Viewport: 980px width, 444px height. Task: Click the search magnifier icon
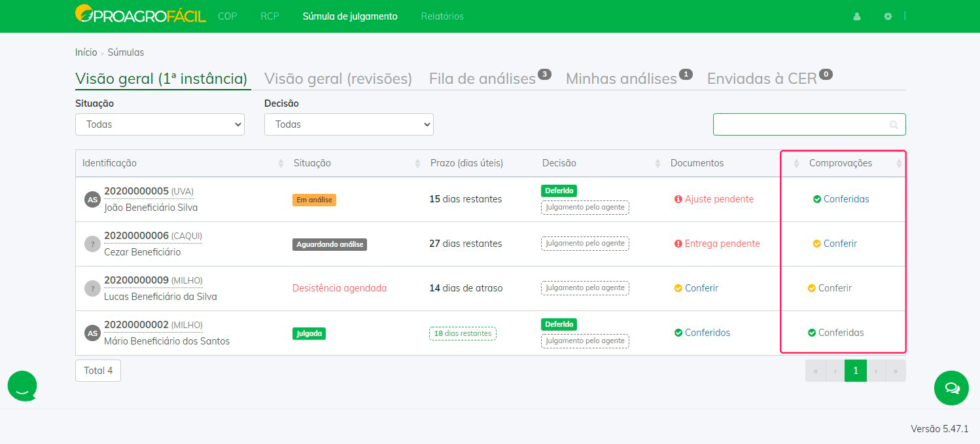tap(894, 124)
